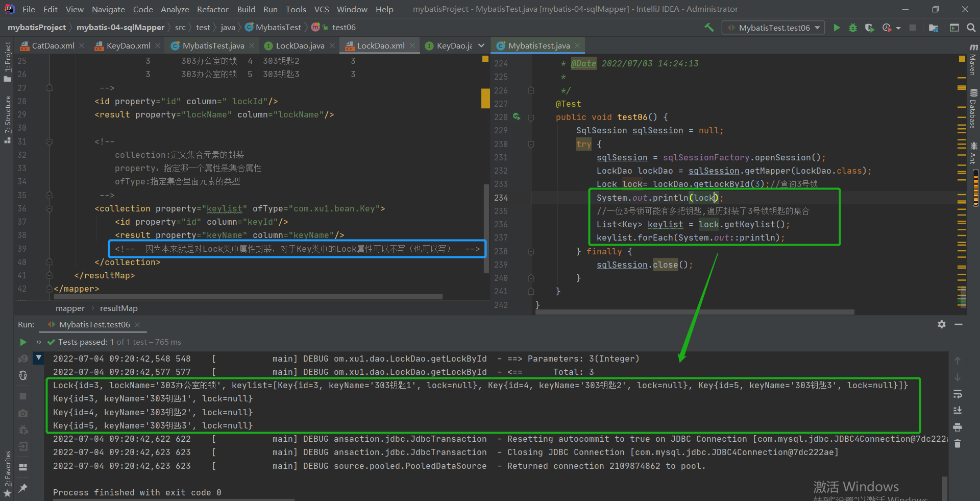Click the Down the Stack Trace arrow
The width and height of the screenshot is (980, 501).
(x=958, y=377)
